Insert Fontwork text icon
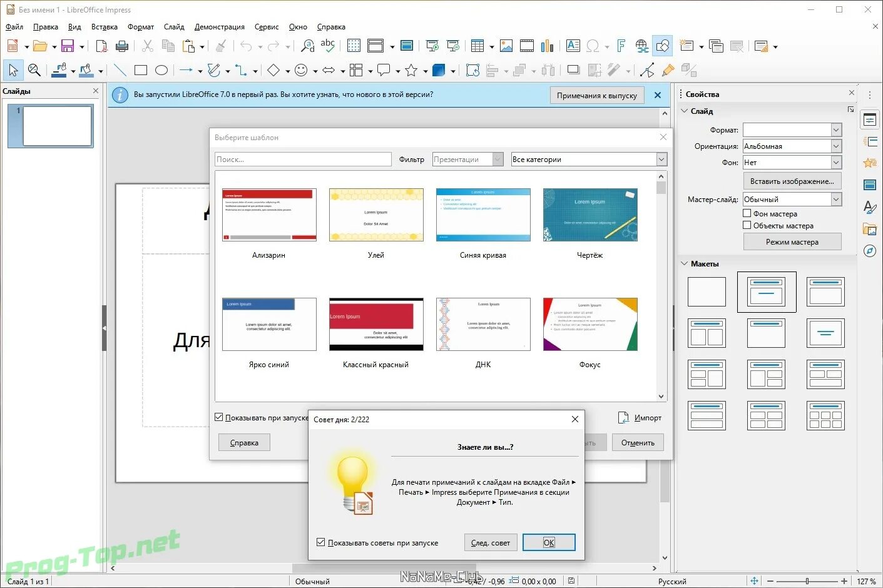This screenshot has height=588, width=883. coord(621,46)
